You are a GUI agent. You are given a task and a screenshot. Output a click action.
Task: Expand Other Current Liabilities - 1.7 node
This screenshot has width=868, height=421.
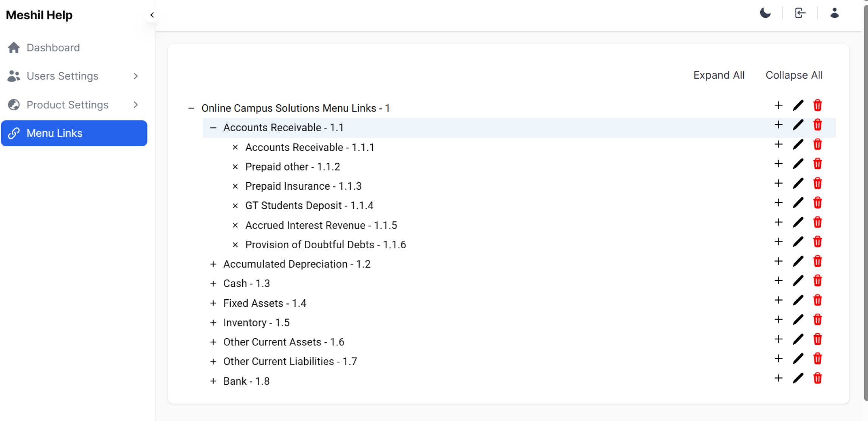tap(213, 362)
